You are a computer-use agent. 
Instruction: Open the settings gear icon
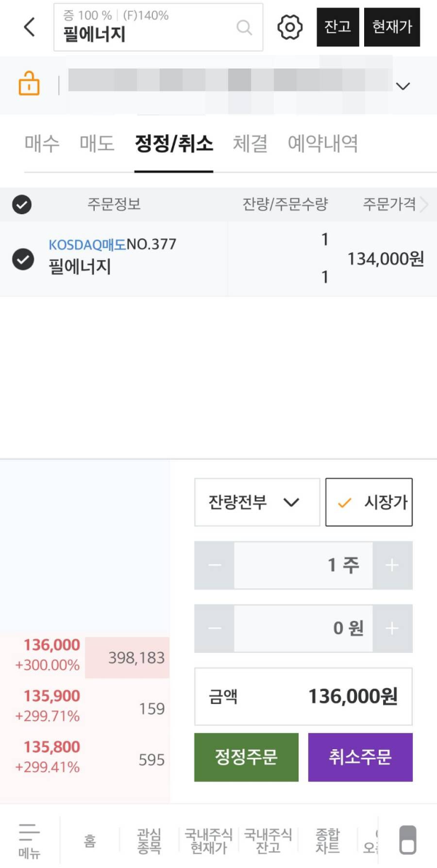[x=289, y=27]
